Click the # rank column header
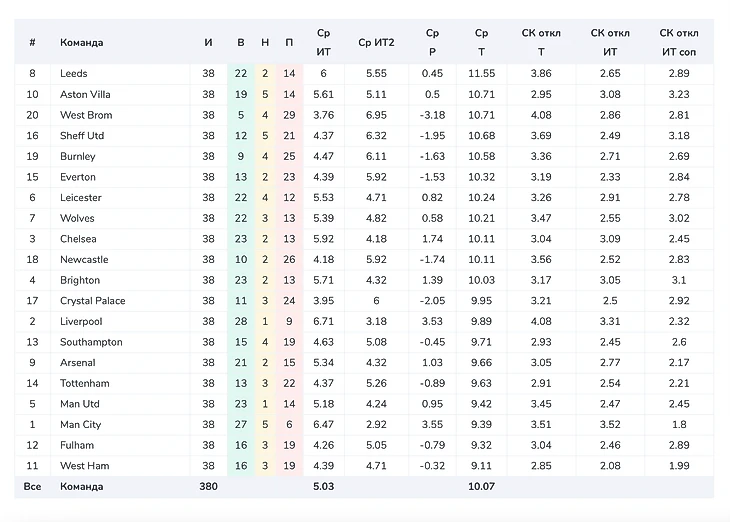 pos(33,43)
